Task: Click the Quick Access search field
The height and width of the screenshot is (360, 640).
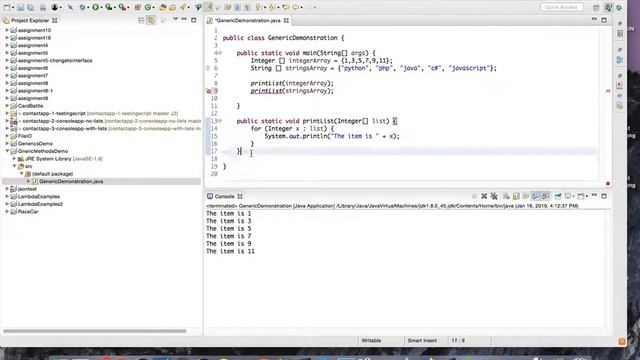Action: click(x=561, y=7)
